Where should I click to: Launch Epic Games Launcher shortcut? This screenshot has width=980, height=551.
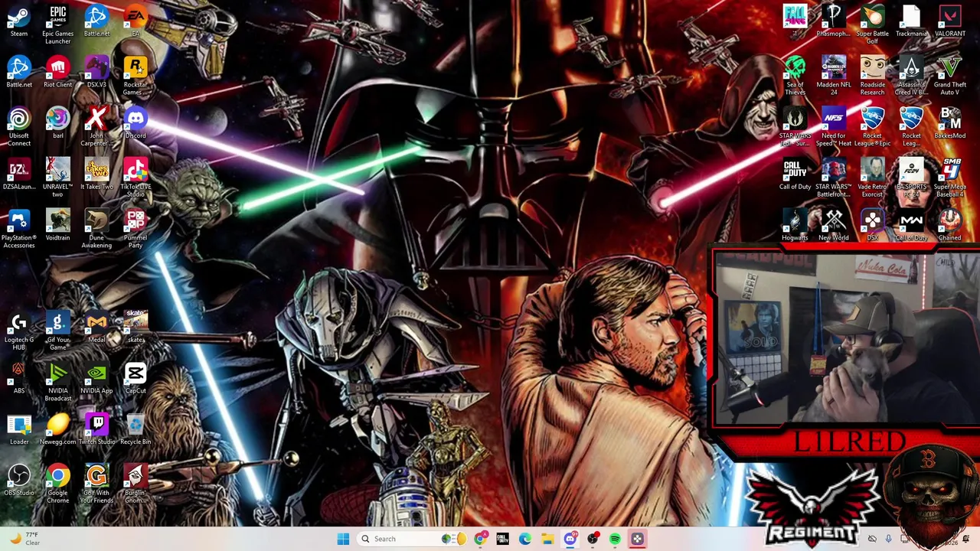click(x=57, y=24)
